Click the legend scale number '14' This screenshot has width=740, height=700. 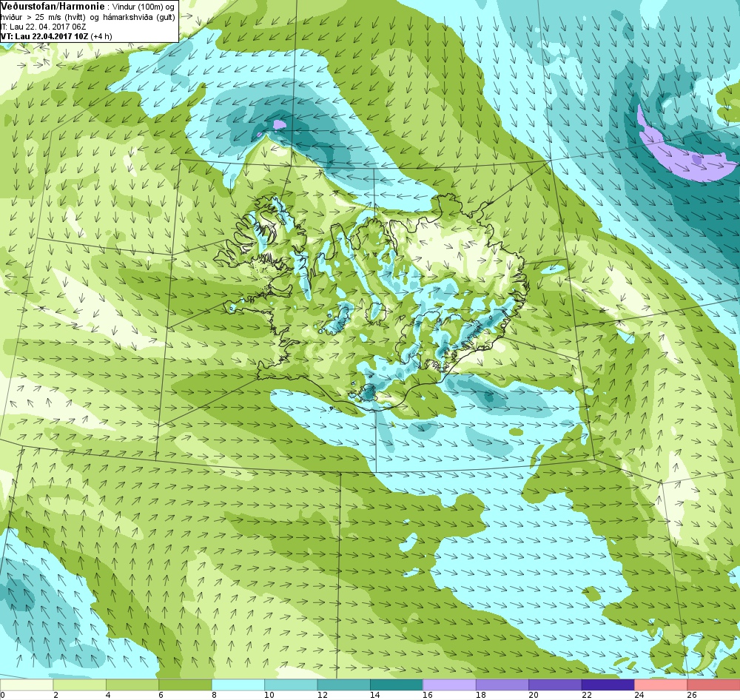point(374,695)
